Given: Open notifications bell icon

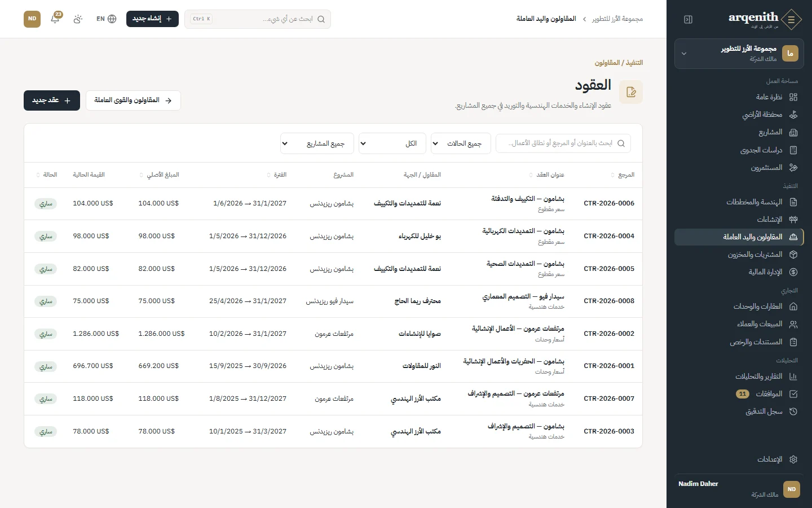Looking at the screenshot, I should click(x=55, y=19).
